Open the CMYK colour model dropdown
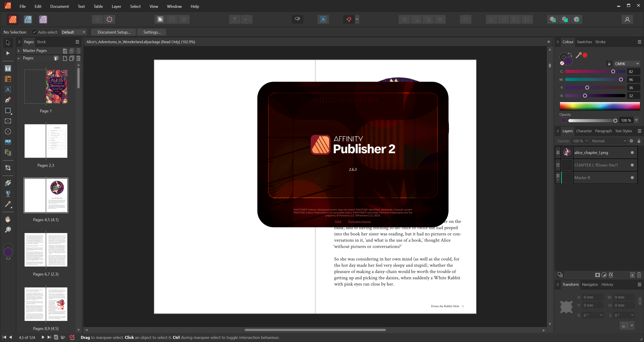The width and height of the screenshot is (644, 342). 627,64
